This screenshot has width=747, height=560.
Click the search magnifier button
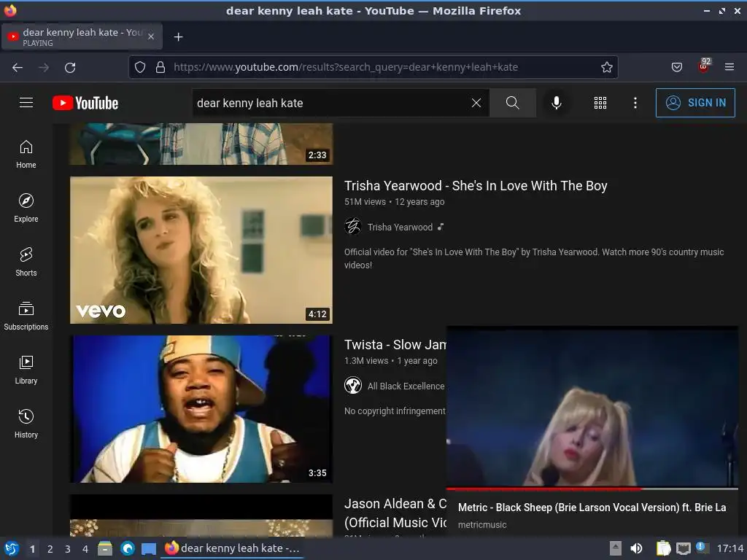point(513,103)
